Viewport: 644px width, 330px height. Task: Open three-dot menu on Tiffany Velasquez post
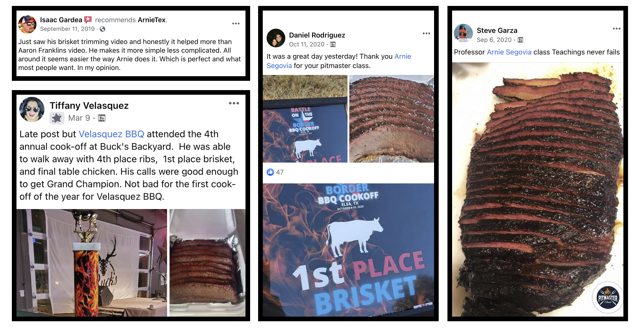coord(234,103)
